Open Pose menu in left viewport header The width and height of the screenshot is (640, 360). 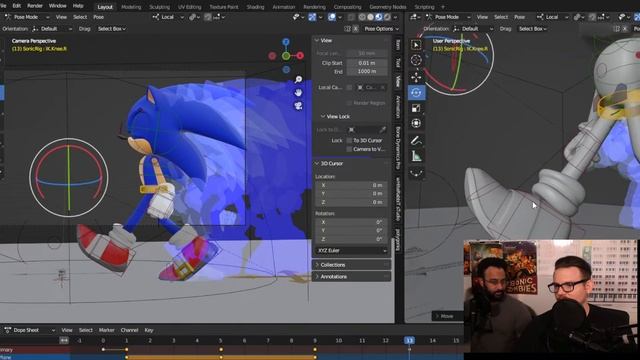tap(99, 17)
